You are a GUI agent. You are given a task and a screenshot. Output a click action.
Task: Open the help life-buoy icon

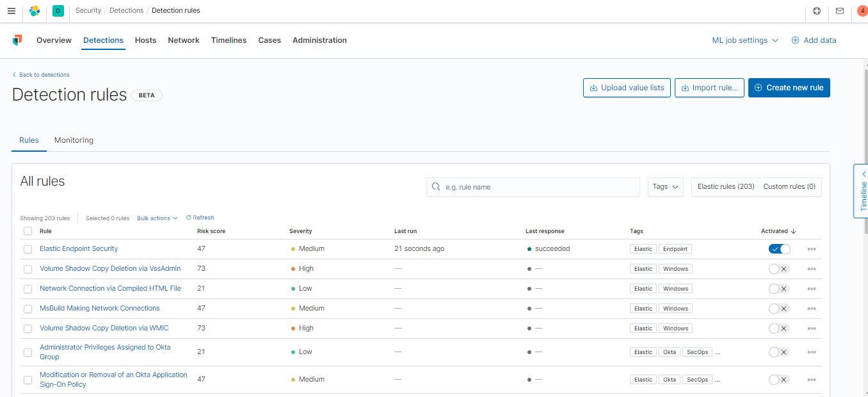[x=815, y=10]
